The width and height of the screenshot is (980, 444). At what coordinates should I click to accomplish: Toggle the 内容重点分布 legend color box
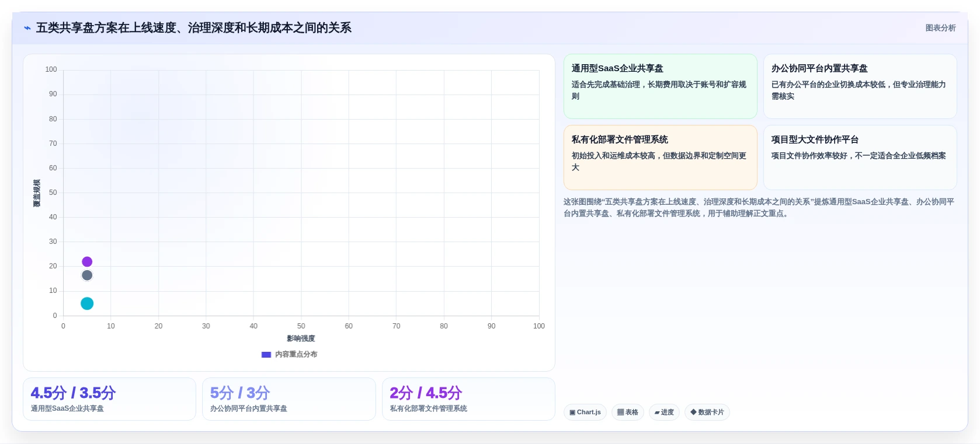(266, 355)
